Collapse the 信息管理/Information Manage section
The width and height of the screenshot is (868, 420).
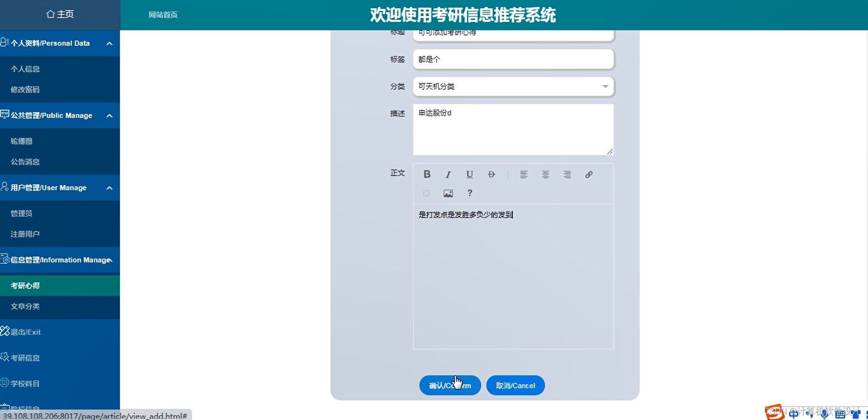(110, 260)
